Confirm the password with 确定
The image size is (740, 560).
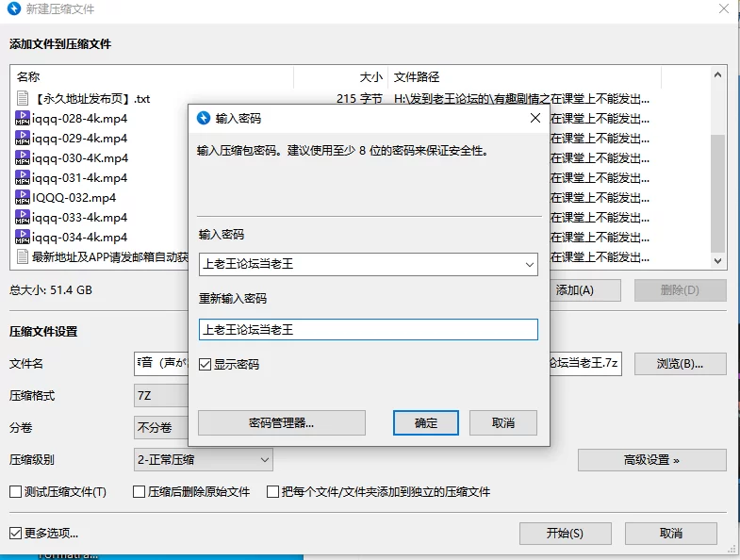pyautogui.click(x=426, y=423)
